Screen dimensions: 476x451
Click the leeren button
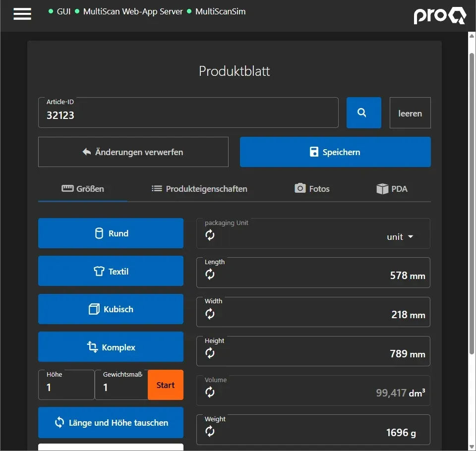[410, 113]
